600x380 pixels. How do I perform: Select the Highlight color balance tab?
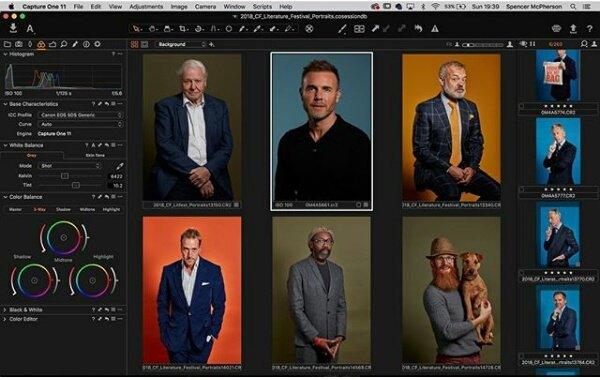click(111, 210)
